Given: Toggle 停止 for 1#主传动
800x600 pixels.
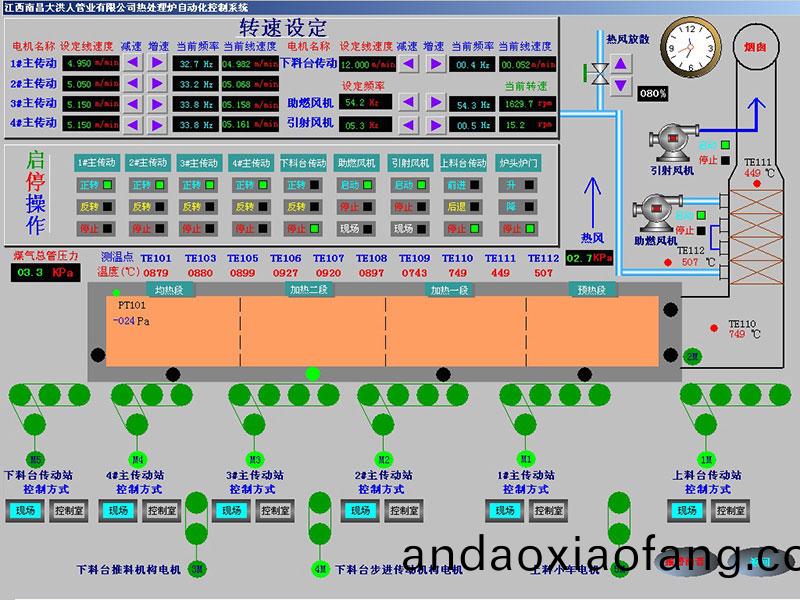Looking at the screenshot, I should [95, 229].
